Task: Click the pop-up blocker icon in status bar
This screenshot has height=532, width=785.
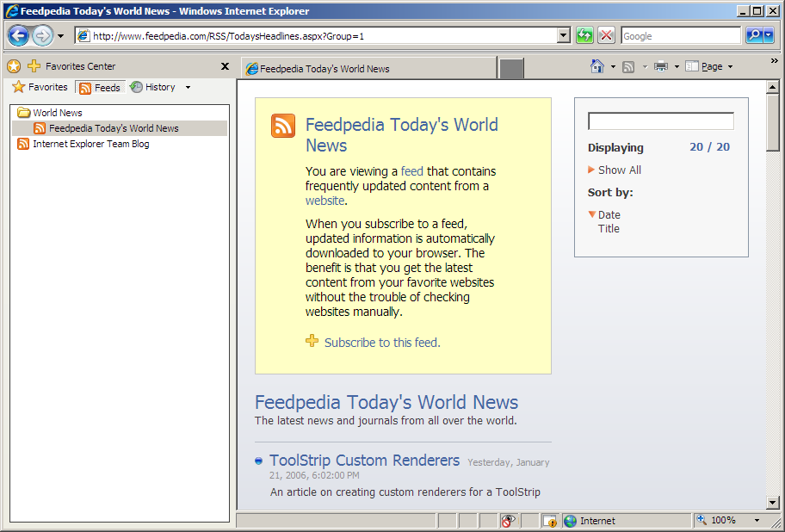Action: (x=550, y=521)
